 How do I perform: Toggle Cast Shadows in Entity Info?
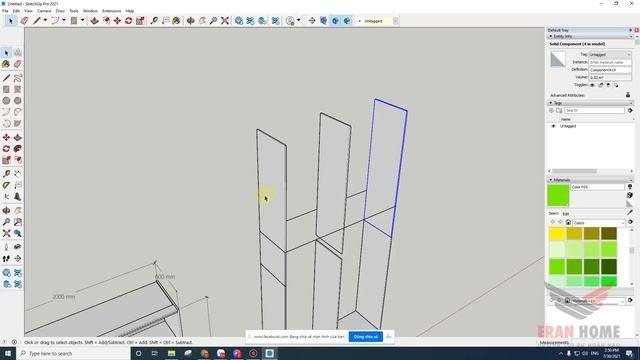[616, 85]
